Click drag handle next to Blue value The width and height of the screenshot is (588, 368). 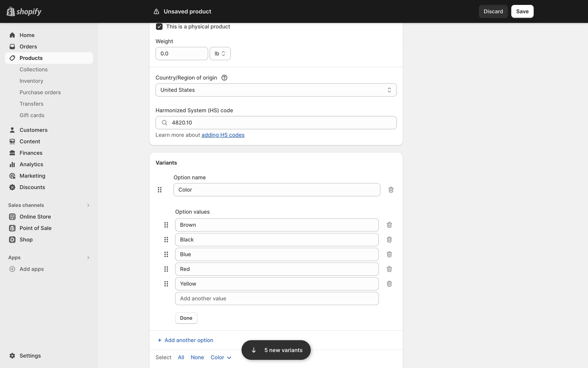click(x=166, y=254)
